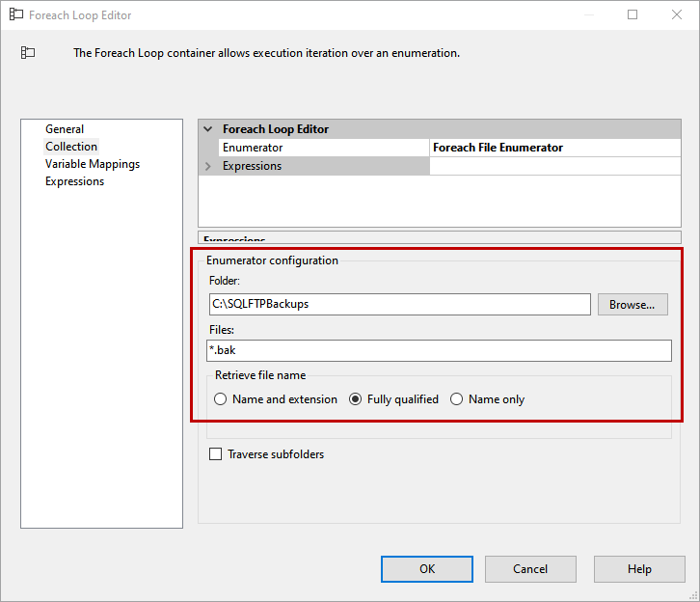Expand the Expressions property row
The image size is (700, 602).
(x=207, y=166)
